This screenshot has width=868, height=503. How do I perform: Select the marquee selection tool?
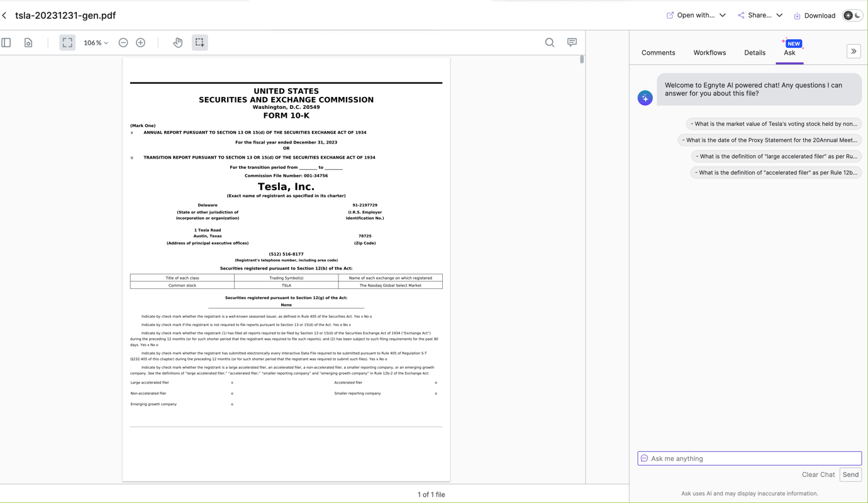[199, 43]
